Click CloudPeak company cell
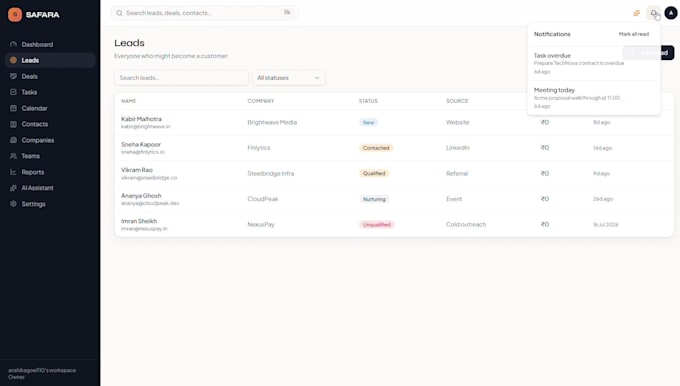 [263, 199]
